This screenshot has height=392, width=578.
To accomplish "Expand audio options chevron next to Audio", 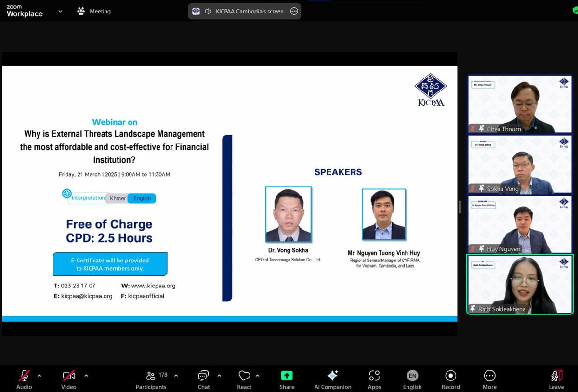I will pyautogui.click(x=39, y=376).
